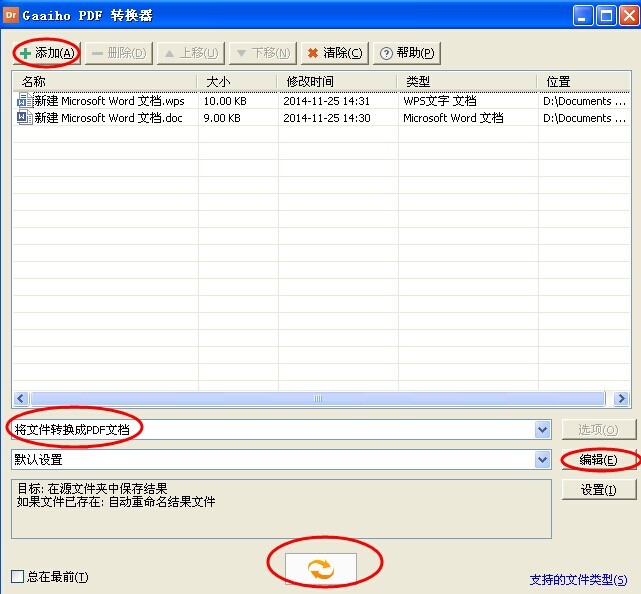Image resolution: width=641 pixels, height=594 pixels.
Task: Toggle the 总在最前(T) always-on-top checkbox
Action: tap(18, 576)
